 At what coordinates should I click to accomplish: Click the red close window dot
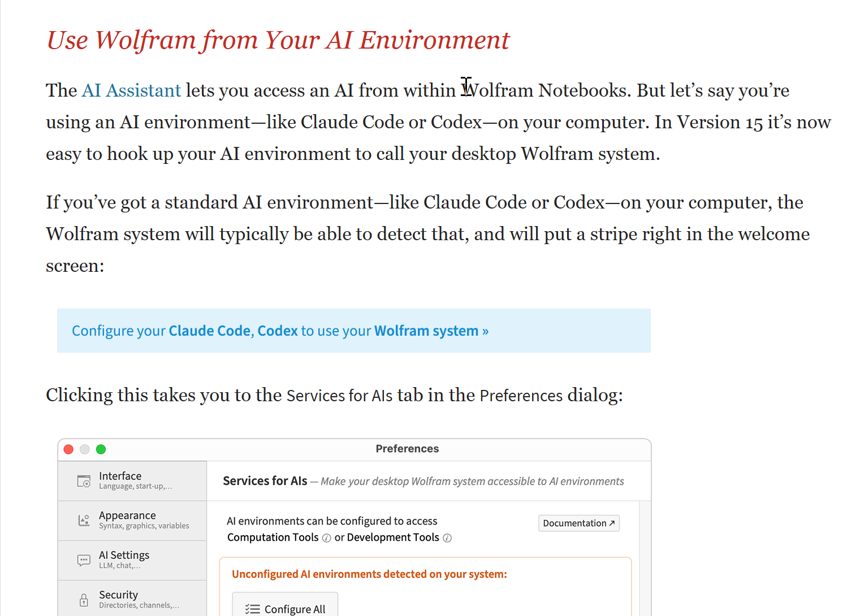[x=68, y=449]
